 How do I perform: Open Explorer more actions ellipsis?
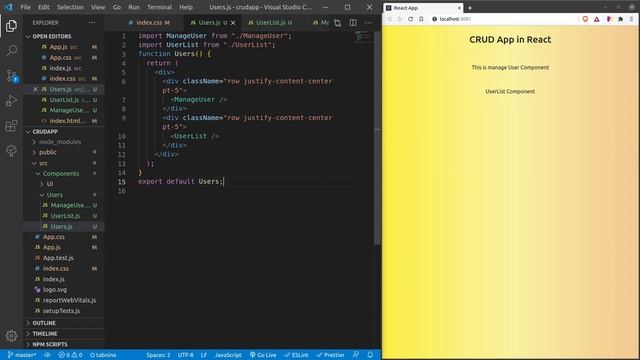pyautogui.click(x=92, y=23)
